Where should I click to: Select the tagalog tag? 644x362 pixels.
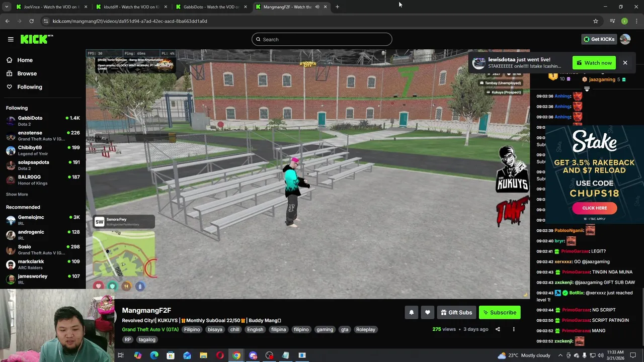click(147, 339)
